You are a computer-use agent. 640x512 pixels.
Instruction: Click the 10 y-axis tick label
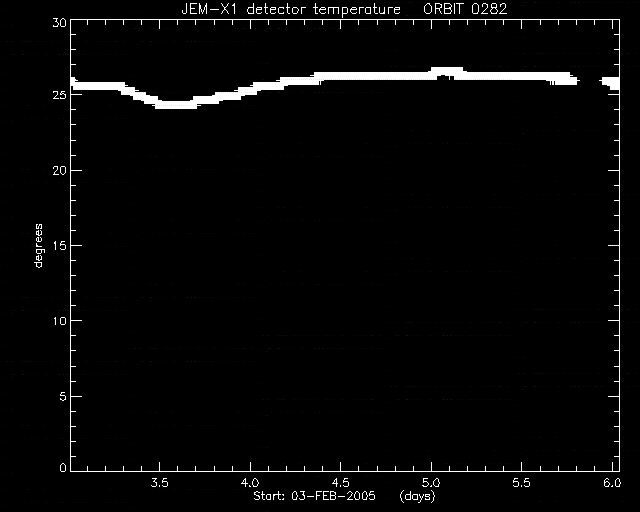pyautogui.click(x=59, y=321)
